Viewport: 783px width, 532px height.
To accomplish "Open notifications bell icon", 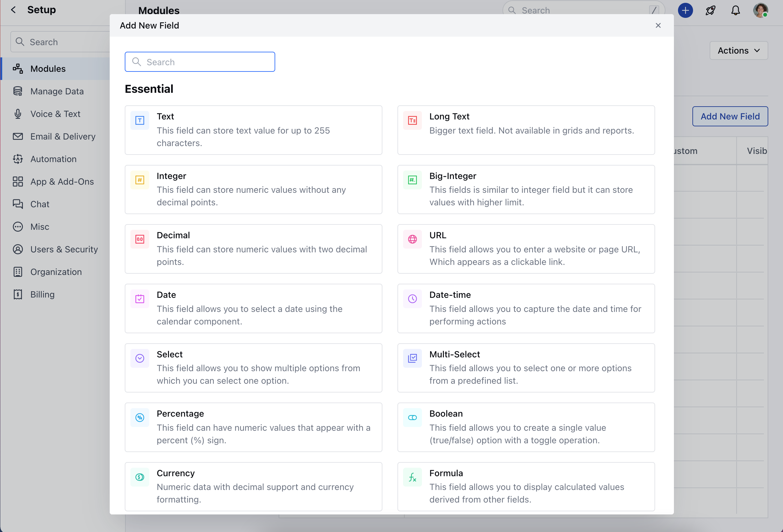I will pyautogui.click(x=735, y=10).
